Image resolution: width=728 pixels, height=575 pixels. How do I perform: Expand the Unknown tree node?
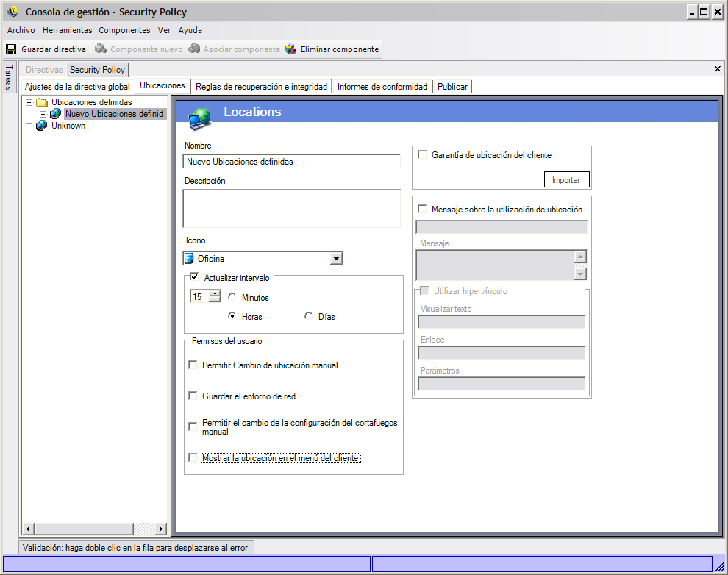pos(29,126)
